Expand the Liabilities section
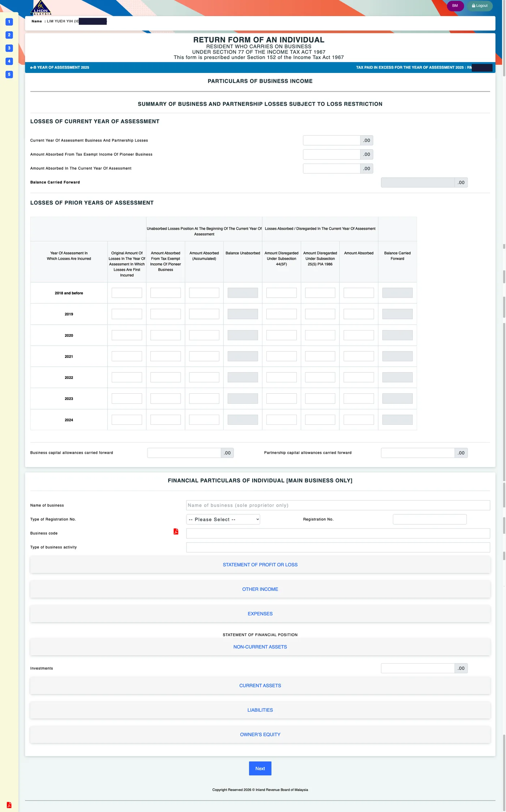 coord(260,710)
